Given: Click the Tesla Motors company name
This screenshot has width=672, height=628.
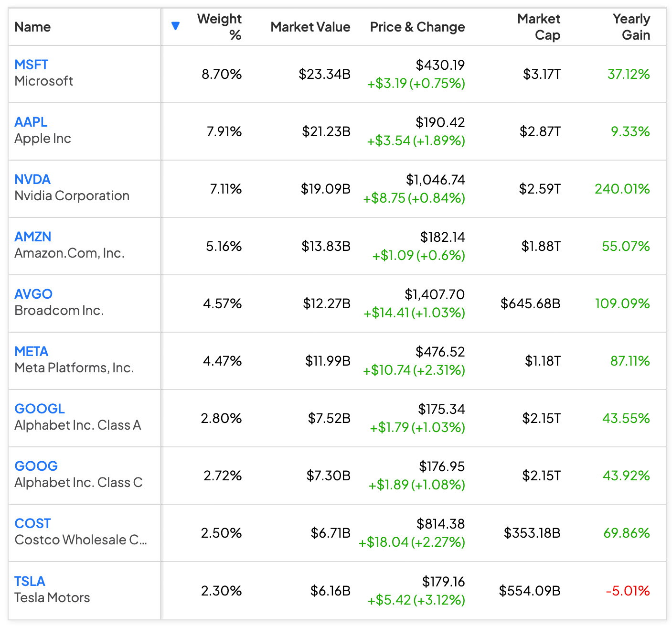Looking at the screenshot, I should pyautogui.click(x=53, y=597).
